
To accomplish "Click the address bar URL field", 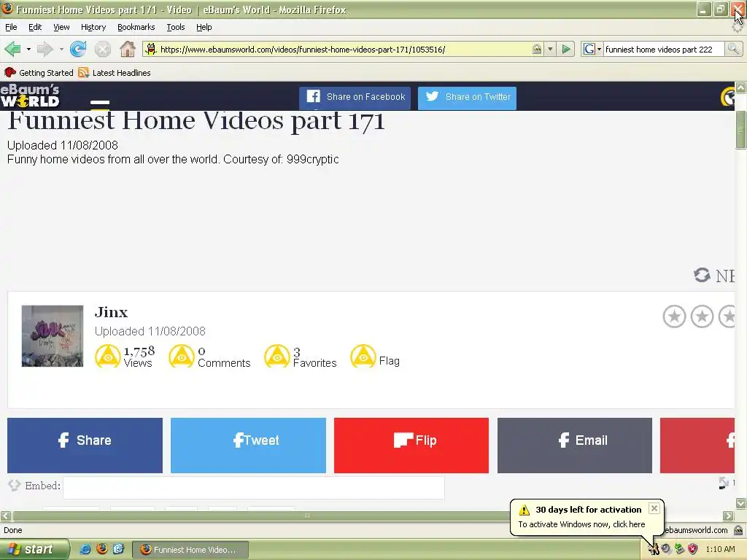I will point(343,50).
